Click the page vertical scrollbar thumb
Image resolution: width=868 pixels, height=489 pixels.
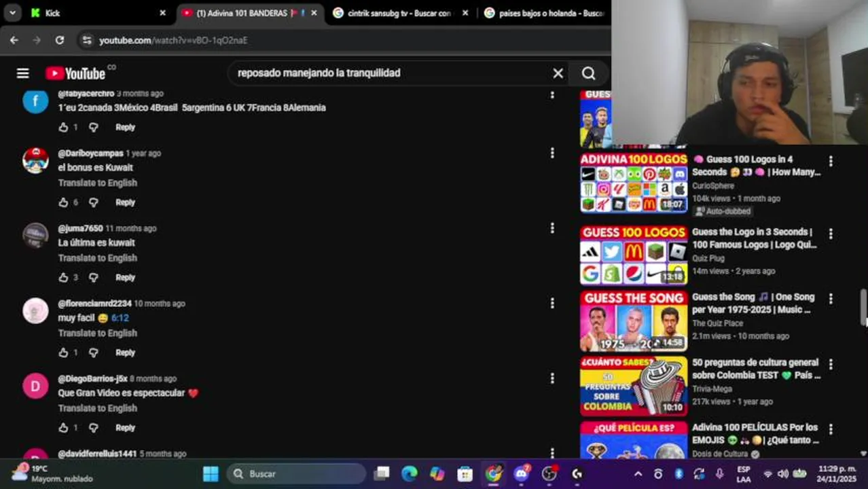(x=863, y=307)
